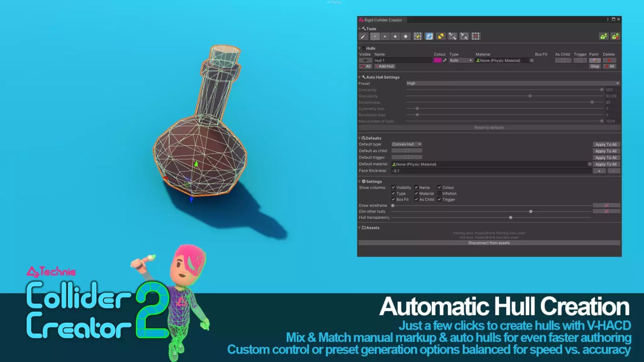Click the Add Hull button
The image size is (644, 362).
coord(384,66)
